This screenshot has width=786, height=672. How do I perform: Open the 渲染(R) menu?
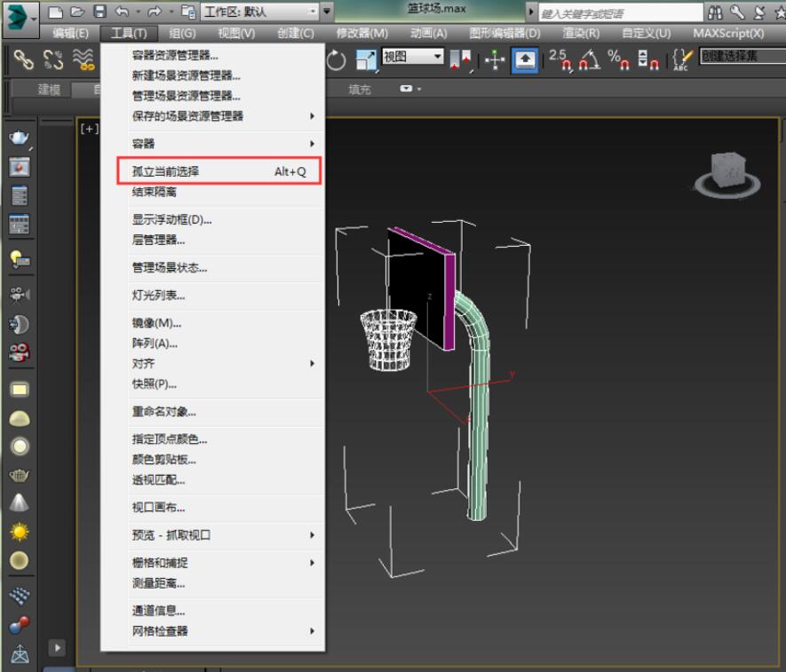point(581,33)
